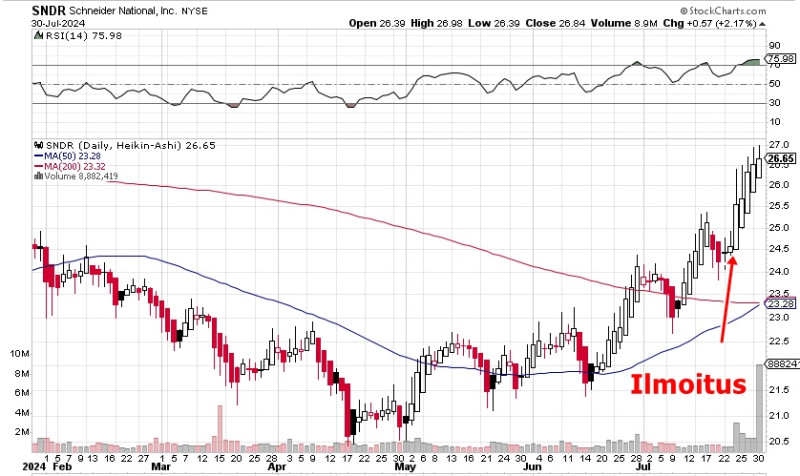800x476 pixels.
Task: Click the RSI 30 axis label
Action: click(x=774, y=103)
